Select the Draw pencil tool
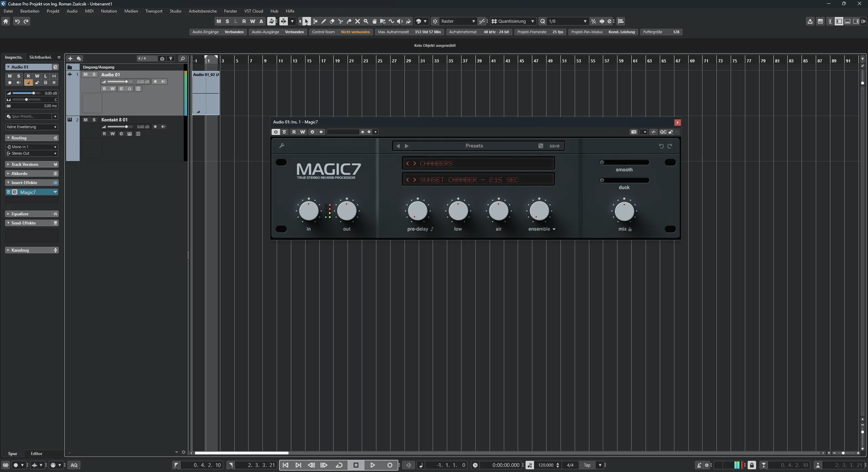 (x=323, y=21)
